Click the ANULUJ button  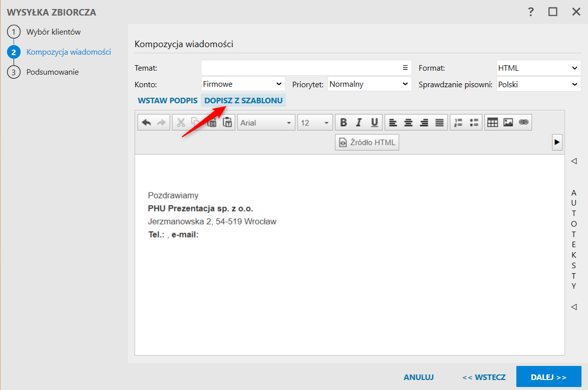pyautogui.click(x=419, y=377)
